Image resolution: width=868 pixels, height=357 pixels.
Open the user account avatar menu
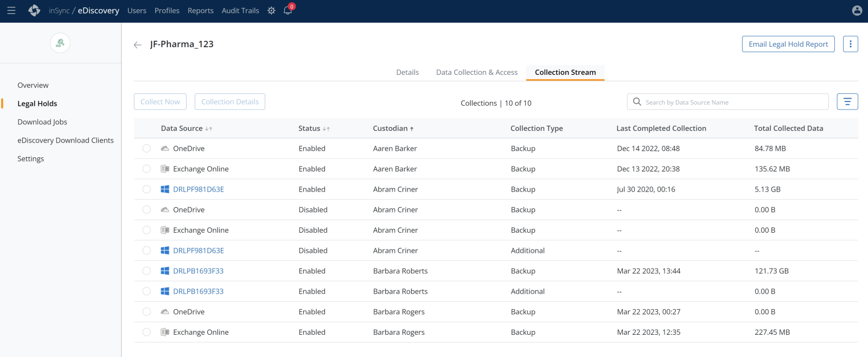(x=857, y=10)
